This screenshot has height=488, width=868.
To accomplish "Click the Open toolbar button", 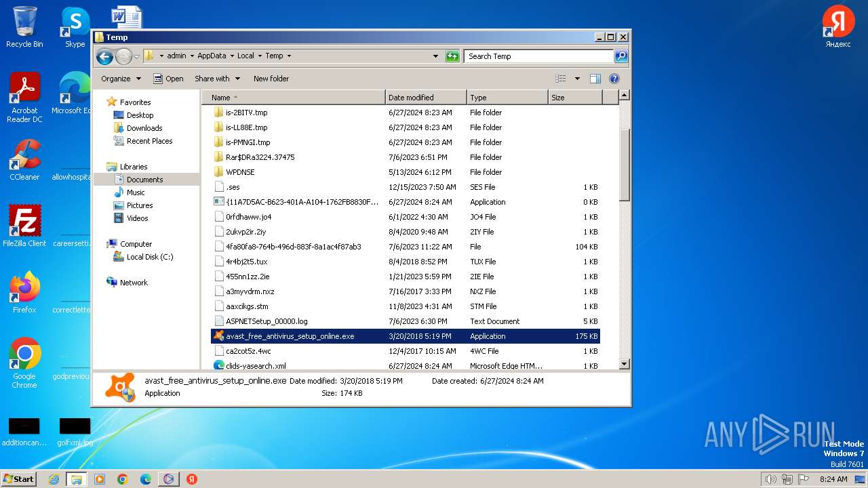I will (x=168, y=79).
